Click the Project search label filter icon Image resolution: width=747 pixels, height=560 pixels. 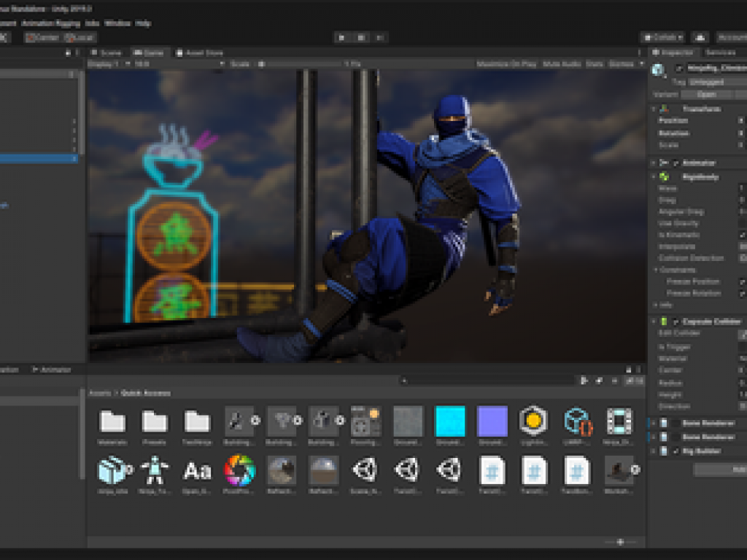[600, 381]
